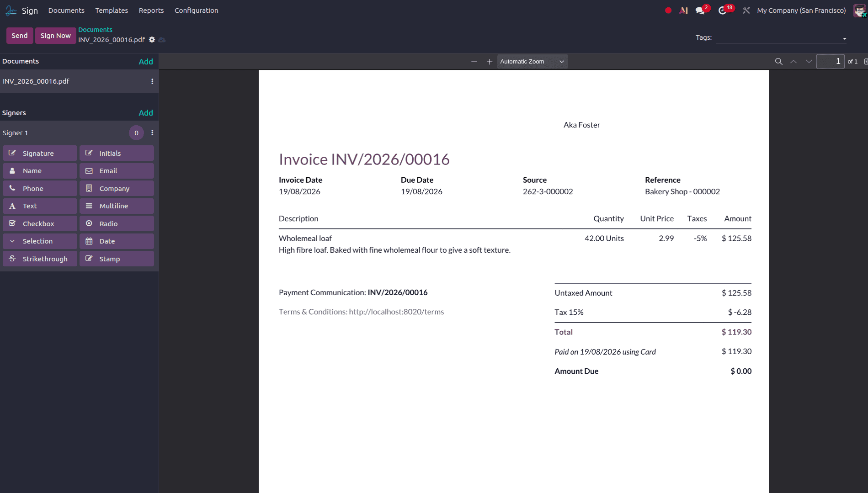Add a new document
Screen dimensions: 868x493
tap(146, 62)
